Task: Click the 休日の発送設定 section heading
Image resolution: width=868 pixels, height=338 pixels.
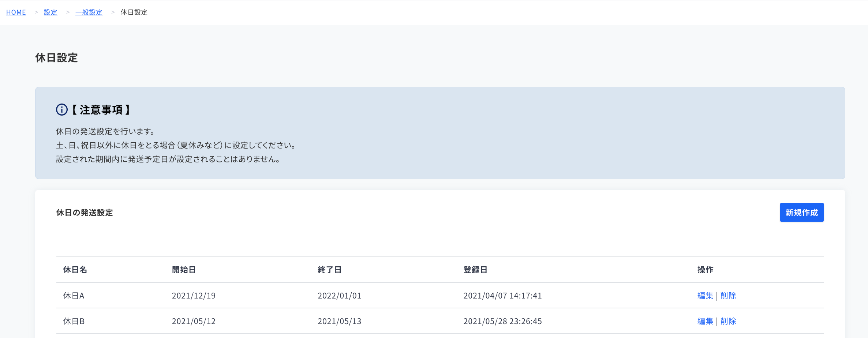Action: pyautogui.click(x=85, y=213)
